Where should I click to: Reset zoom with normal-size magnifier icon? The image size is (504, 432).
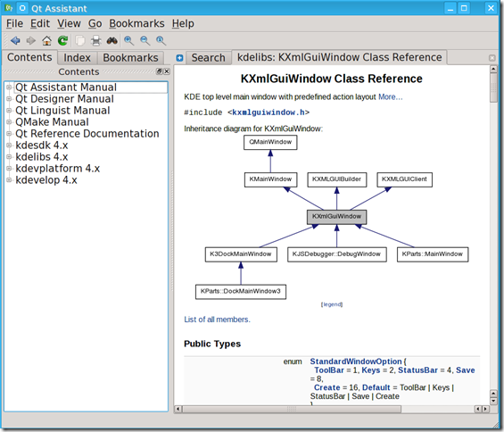(161, 40)
